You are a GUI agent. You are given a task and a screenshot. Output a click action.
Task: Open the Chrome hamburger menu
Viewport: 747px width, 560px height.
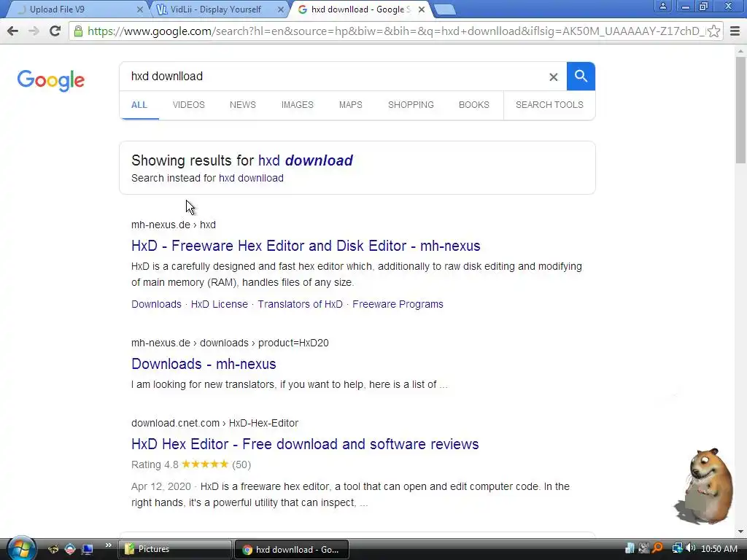pos(735,31)
